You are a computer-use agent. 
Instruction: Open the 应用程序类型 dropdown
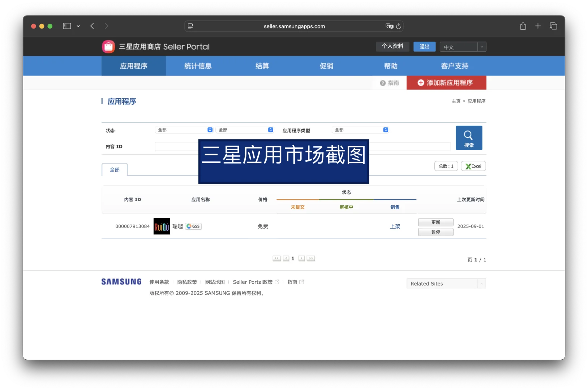click(360, 130)
